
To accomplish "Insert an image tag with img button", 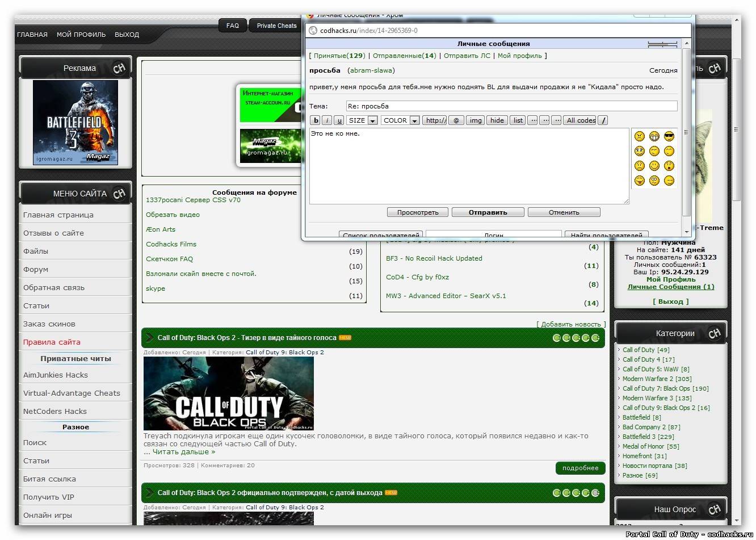I will [x=476, y=120].
